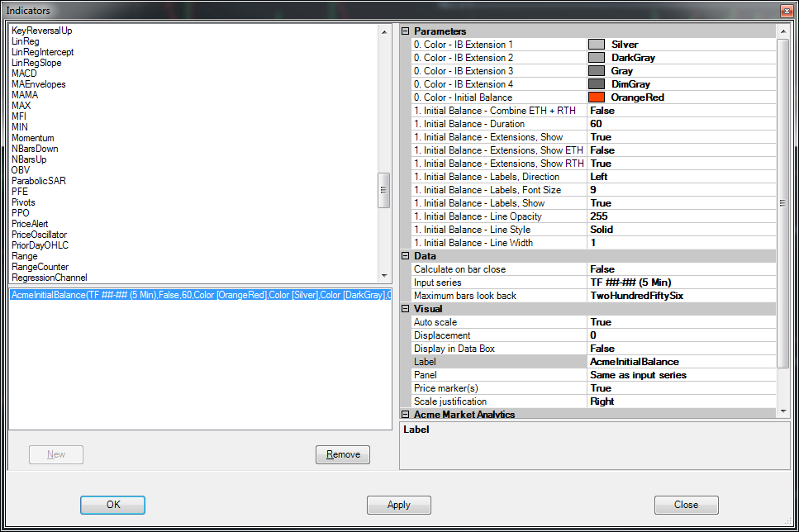Choose MACD in the indicator list
Viewport: 799px width, 532px height.
point(24,74)
